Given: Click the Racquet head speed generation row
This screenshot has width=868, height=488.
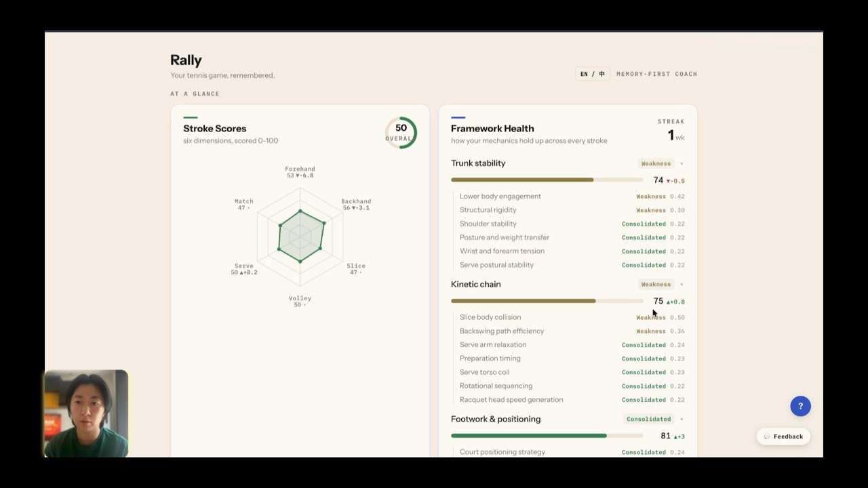Looking at the screenshot, I should 572,400.
